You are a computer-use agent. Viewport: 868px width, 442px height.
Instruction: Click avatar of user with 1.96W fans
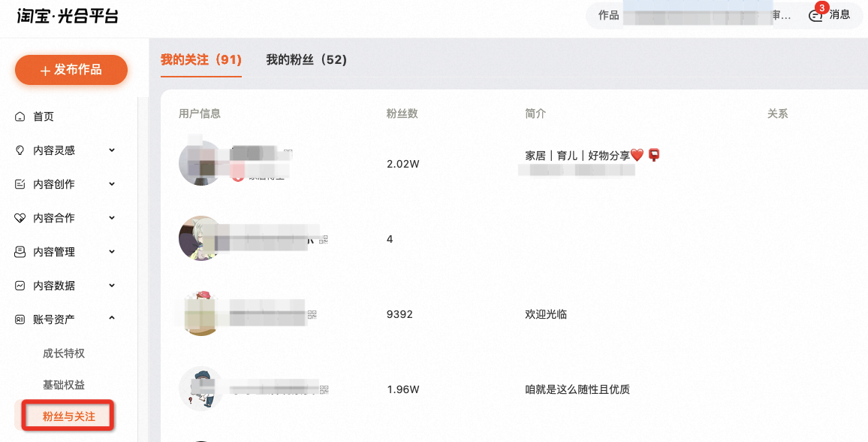[x=201, y=389]
